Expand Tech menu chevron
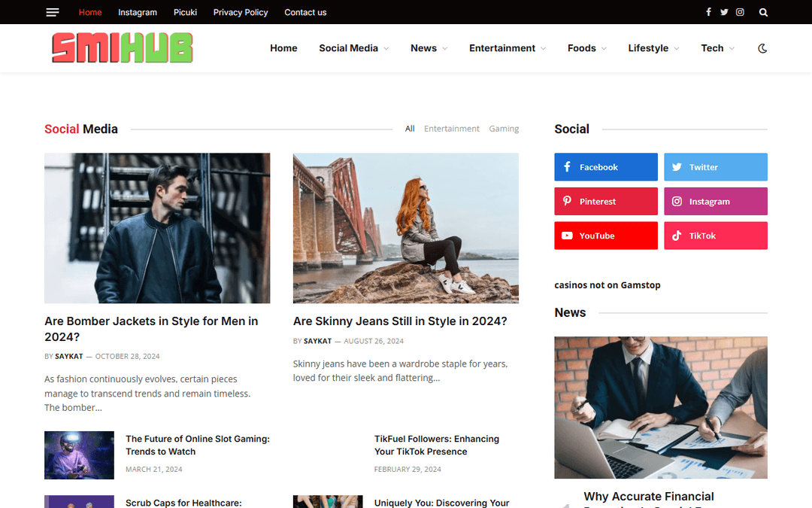Viewport: 812px width, 508px height. pyautogui.click(x=732, y=48)
